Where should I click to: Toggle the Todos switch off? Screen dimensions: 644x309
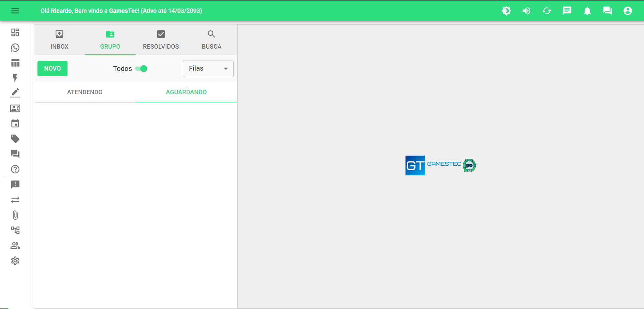click(141, 69)
